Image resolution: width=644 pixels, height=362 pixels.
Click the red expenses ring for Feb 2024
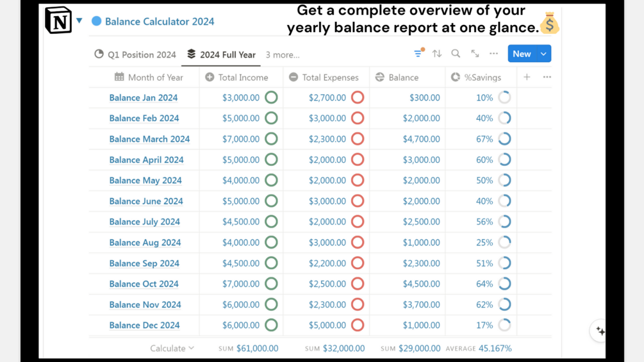358,118
